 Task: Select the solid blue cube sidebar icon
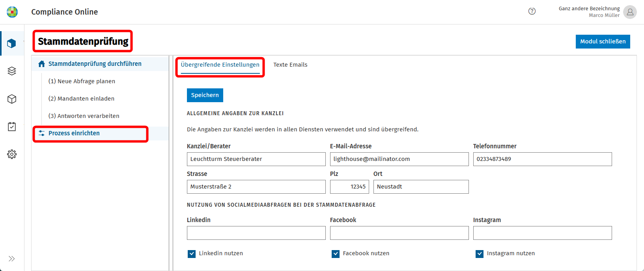tap(12, 43)
